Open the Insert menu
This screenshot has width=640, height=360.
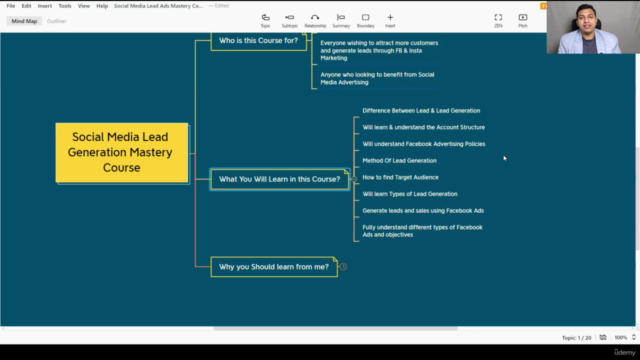click(x=44, y=6)
